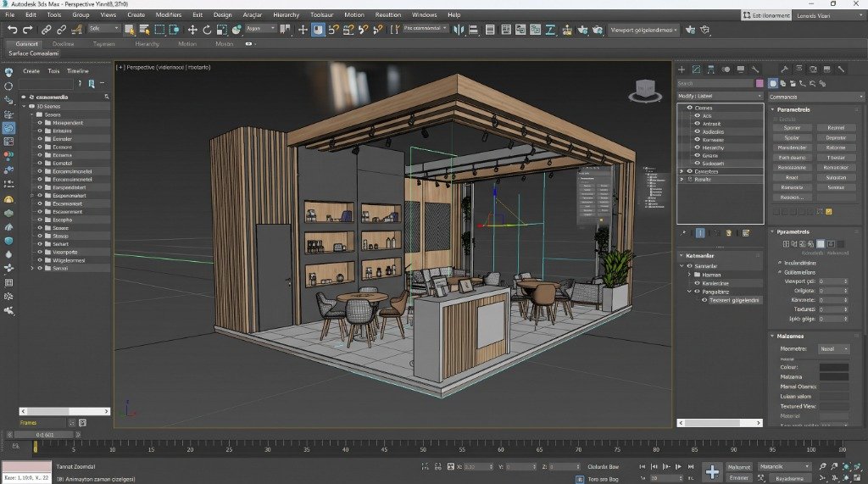Click the highlighted snap toggle in main toolbar
868x484 pixels.
(319, 30)
